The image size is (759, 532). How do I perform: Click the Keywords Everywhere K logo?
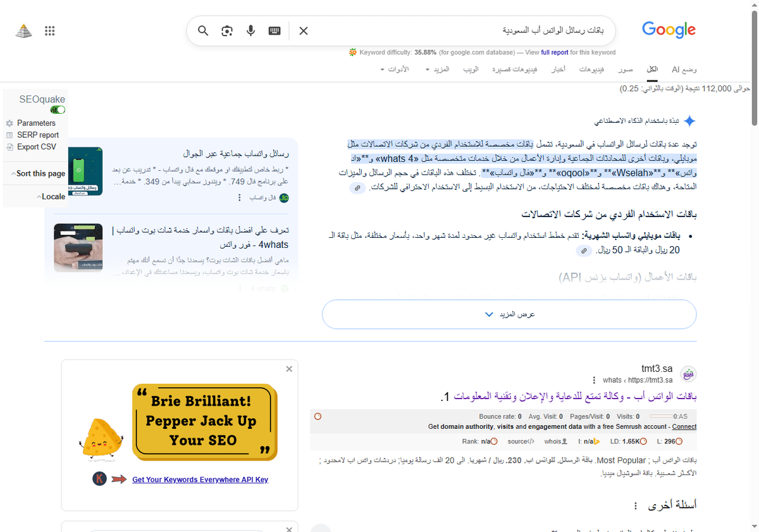pos(99,479)
